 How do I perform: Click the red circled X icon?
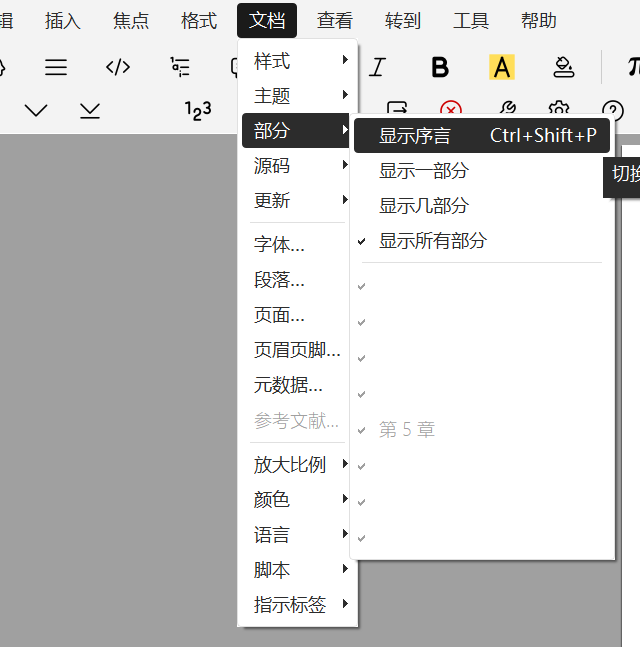coord(452,110)
